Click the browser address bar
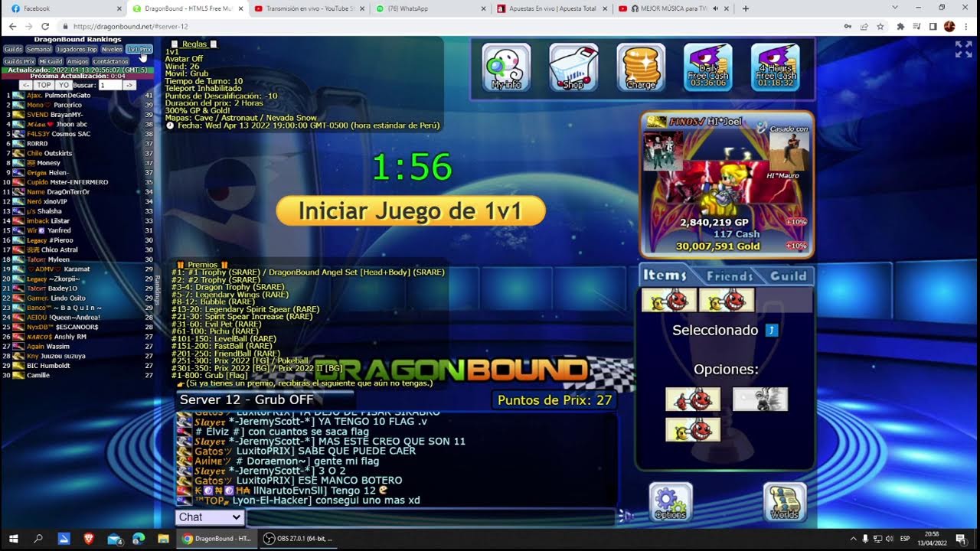The width and height of the screenshot is (980, 551). 452,26
